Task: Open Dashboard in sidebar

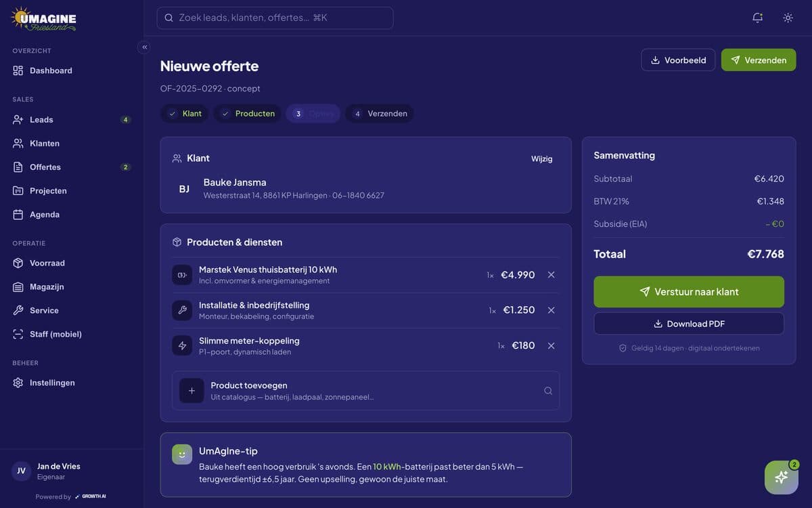Action: pos(72,70)
